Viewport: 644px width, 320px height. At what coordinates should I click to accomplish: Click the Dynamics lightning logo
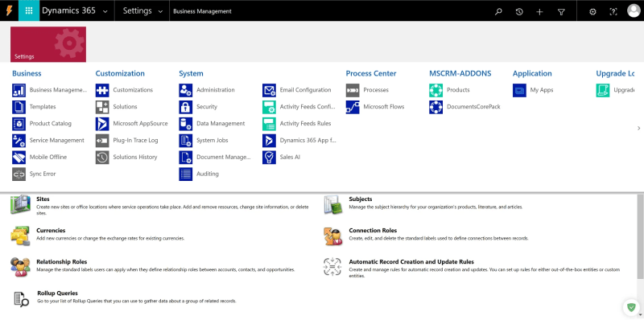point(9,10)
